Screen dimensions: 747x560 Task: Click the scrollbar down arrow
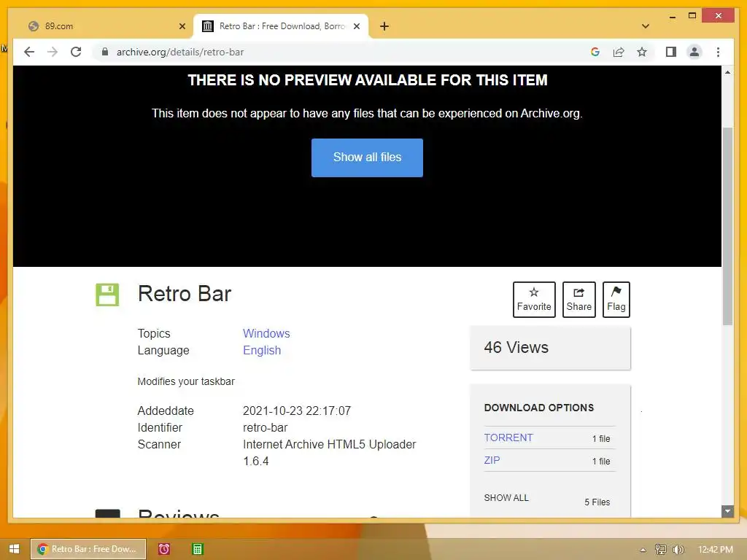727,511
